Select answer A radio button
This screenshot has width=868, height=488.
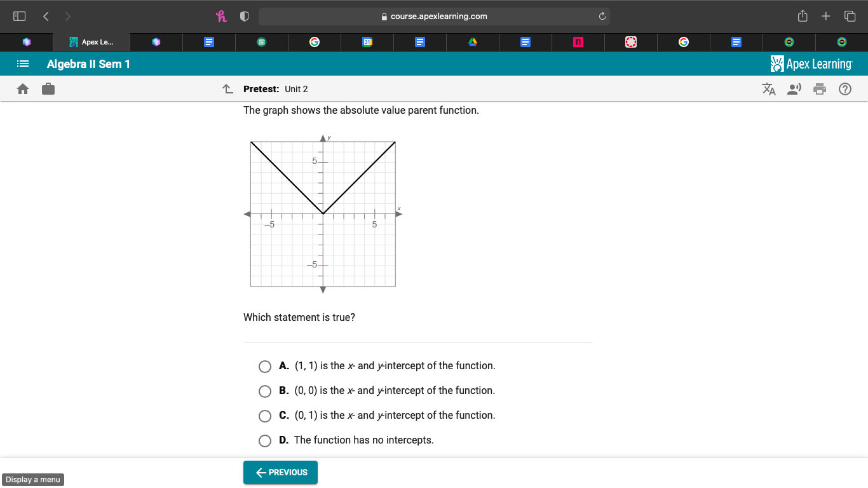tap(265, 367)
